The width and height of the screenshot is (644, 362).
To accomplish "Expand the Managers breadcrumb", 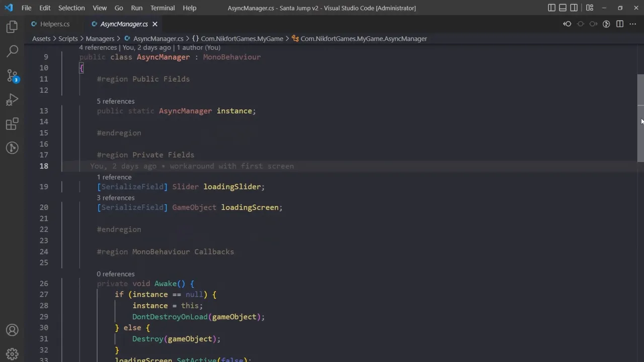I will pos(100,39).
